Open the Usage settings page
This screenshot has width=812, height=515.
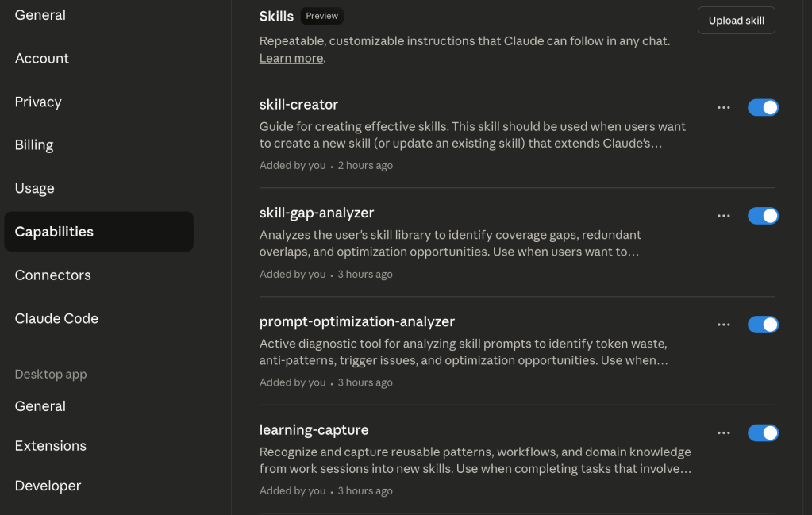[x=35, y=188]
